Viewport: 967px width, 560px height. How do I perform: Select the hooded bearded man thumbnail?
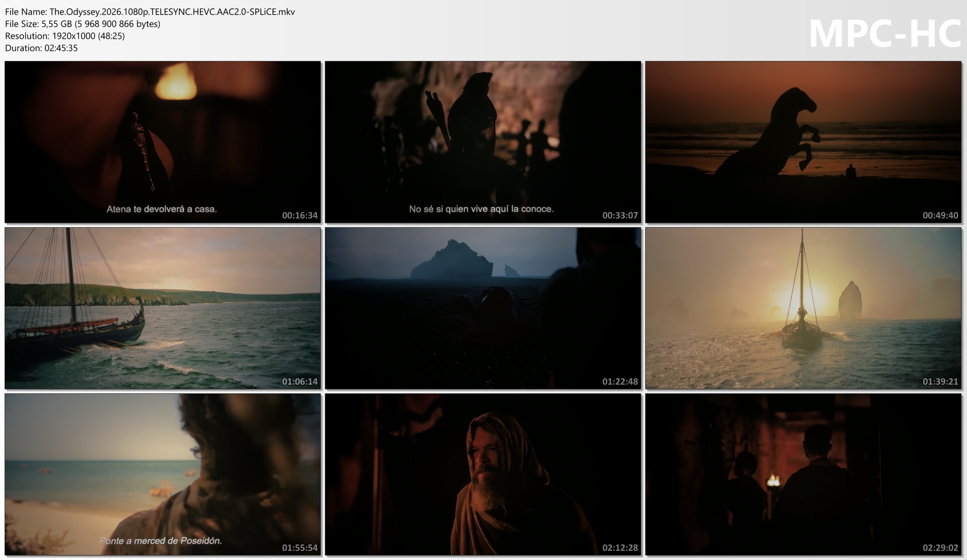(483, 474)
